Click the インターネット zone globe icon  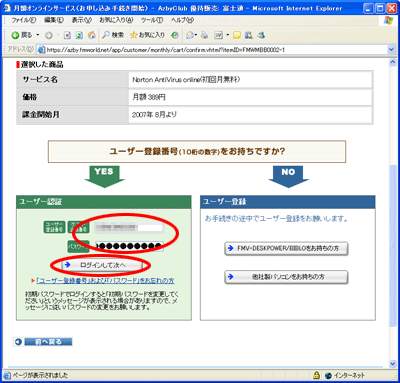click(328, 375)
